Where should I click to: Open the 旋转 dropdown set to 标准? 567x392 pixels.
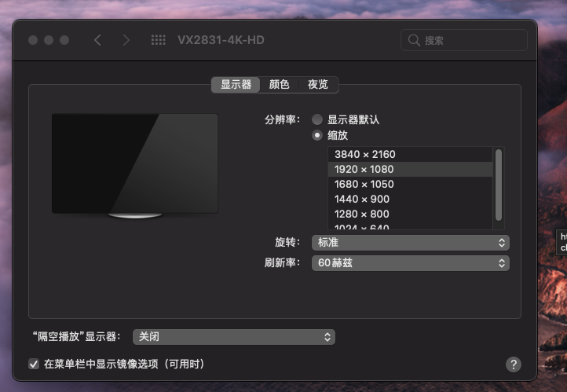point(411,243)
